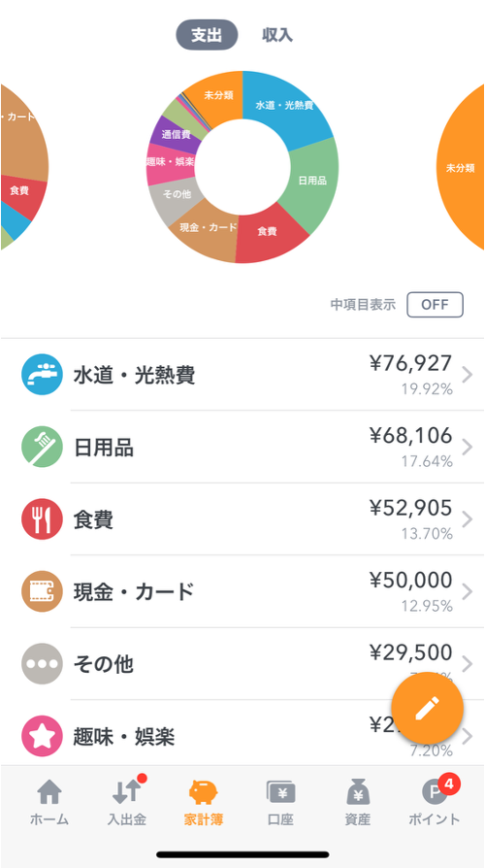The height and width of the screenshot is (868, 485).
Task: Open the その他 category row
Action: coord(242,664)
